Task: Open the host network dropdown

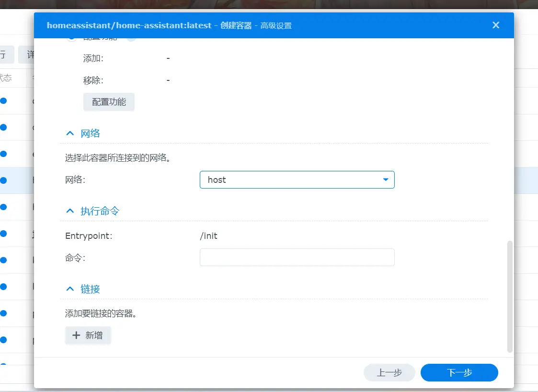Action: 297,179
